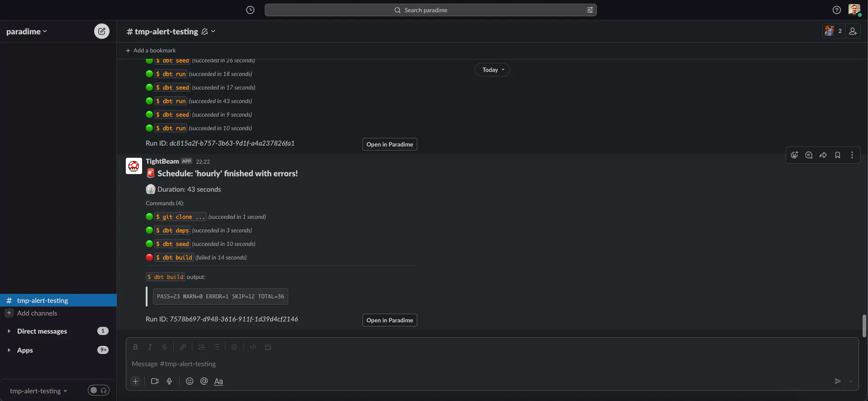Viewport: 868px width, 401px height.
Task: Expand the Apps section
Action: (9, 350)
